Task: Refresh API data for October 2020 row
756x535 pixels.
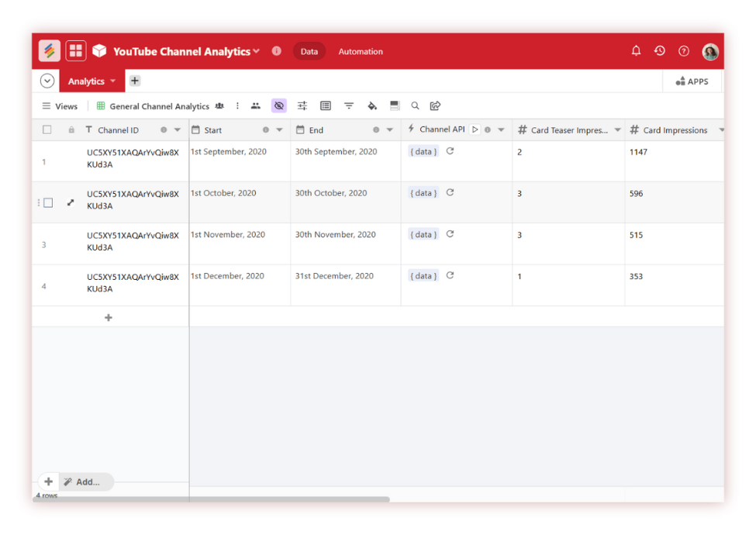Action: [450, 192]
